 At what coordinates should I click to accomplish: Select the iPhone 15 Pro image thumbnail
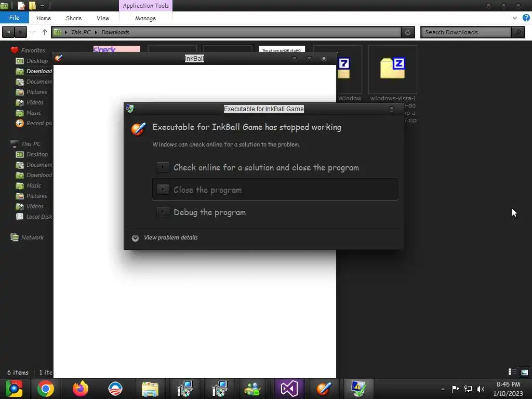pos(282,49)
